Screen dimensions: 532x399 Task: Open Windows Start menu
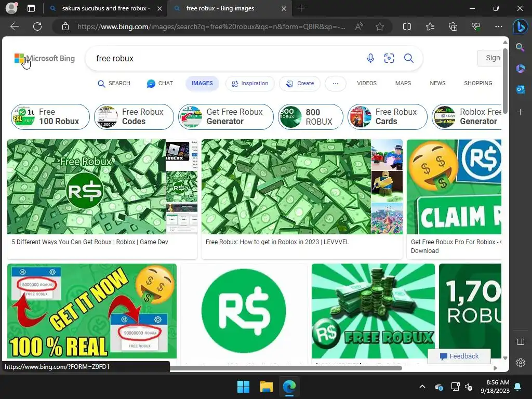pos(243,387)
